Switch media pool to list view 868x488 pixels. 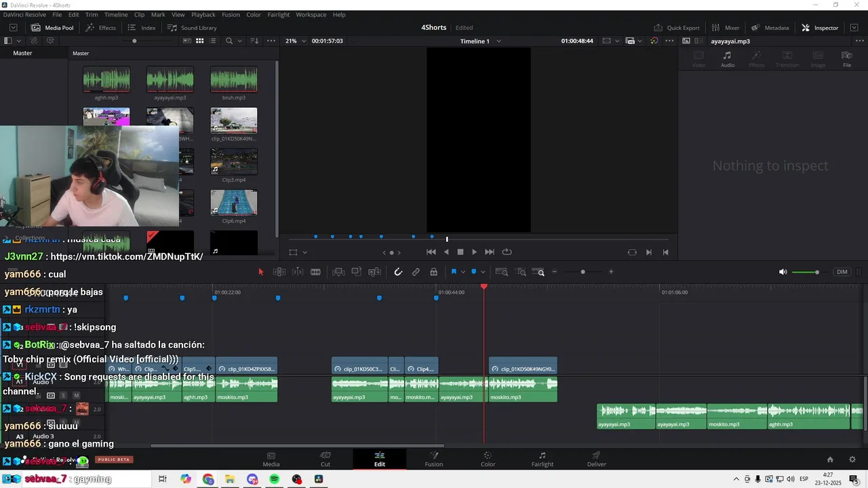coord(212,41)
